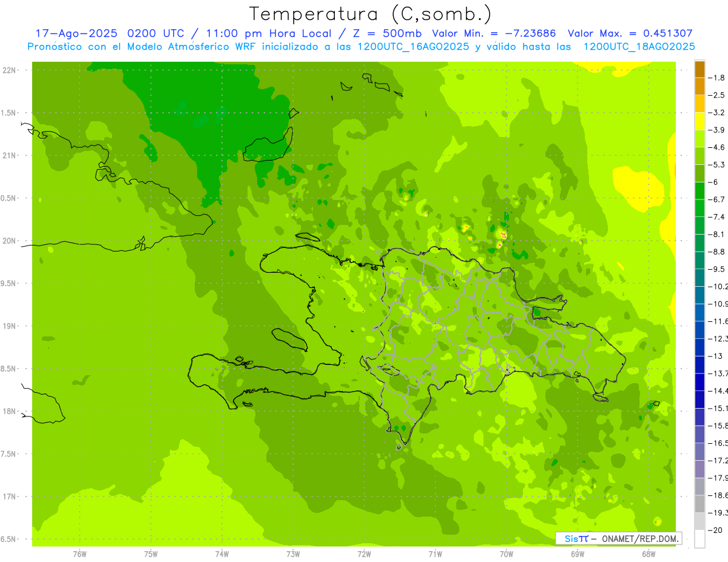Click the purple swatch between -17.2 and -17.9

point(699,469)
